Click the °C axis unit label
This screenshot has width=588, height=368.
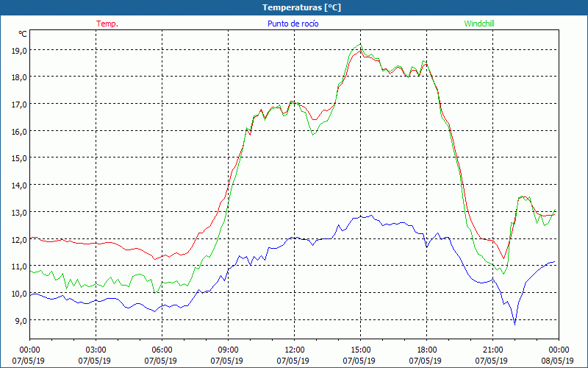click(23, 34)
